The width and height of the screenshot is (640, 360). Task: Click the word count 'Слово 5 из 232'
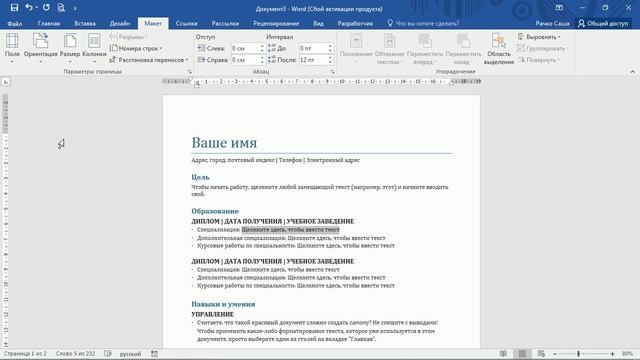point(76,354)
